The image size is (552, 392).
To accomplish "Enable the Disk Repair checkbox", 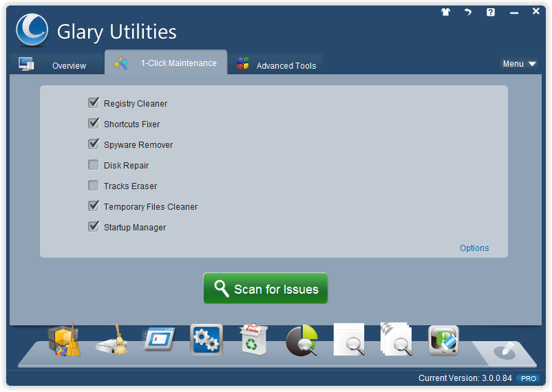I will (94, 164).
